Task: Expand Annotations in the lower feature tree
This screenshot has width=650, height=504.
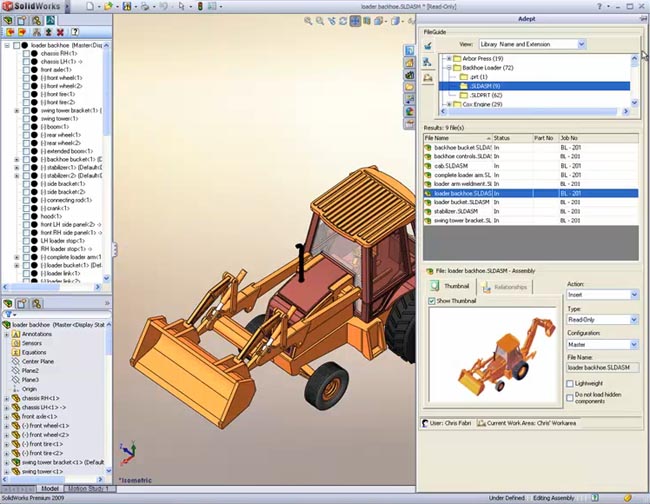Action: click(6, 334)
